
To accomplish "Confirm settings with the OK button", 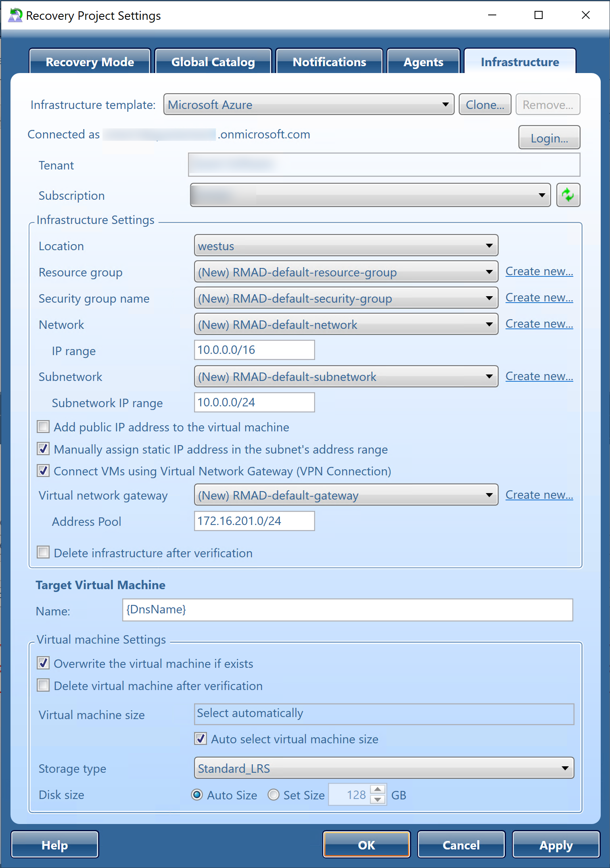I will pos(366,845).
